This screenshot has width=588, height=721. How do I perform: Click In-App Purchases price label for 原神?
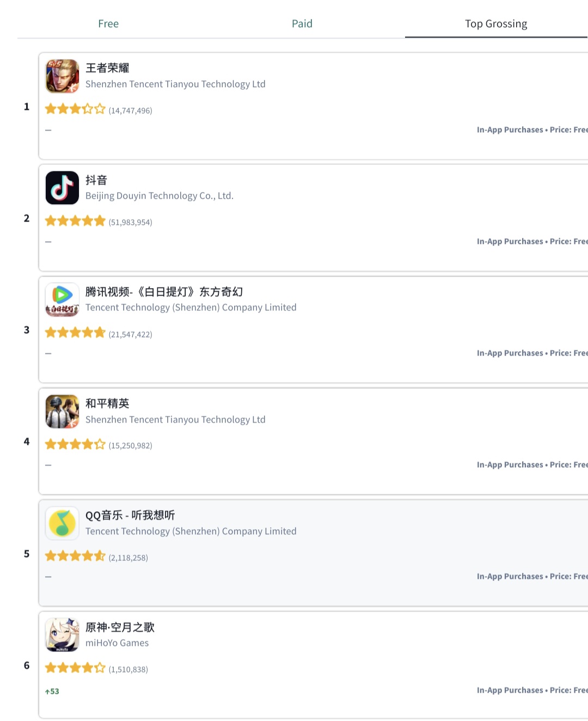click(x=532, y=690)
